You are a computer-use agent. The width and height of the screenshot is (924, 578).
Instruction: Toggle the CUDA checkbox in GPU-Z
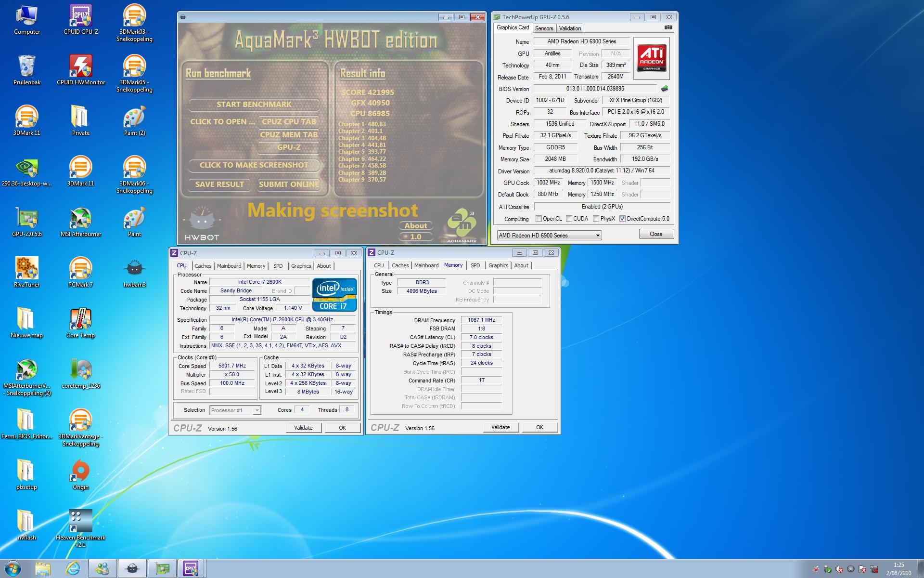pos(569,219)
